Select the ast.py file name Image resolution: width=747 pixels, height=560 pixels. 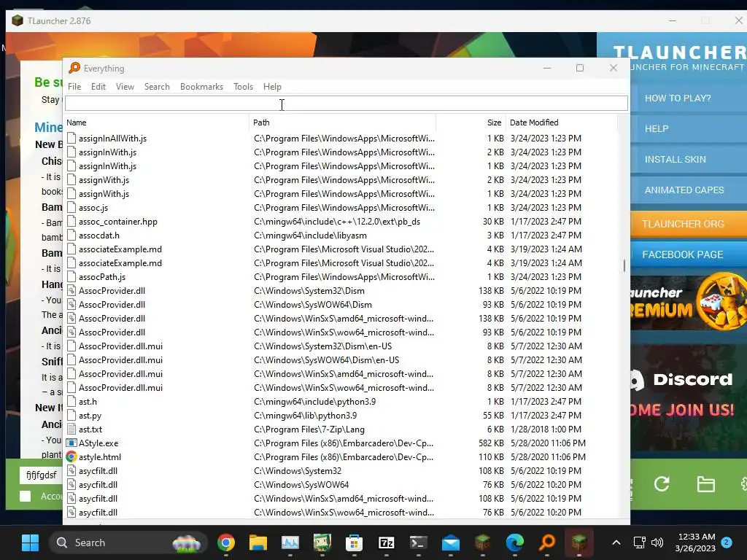90,415
